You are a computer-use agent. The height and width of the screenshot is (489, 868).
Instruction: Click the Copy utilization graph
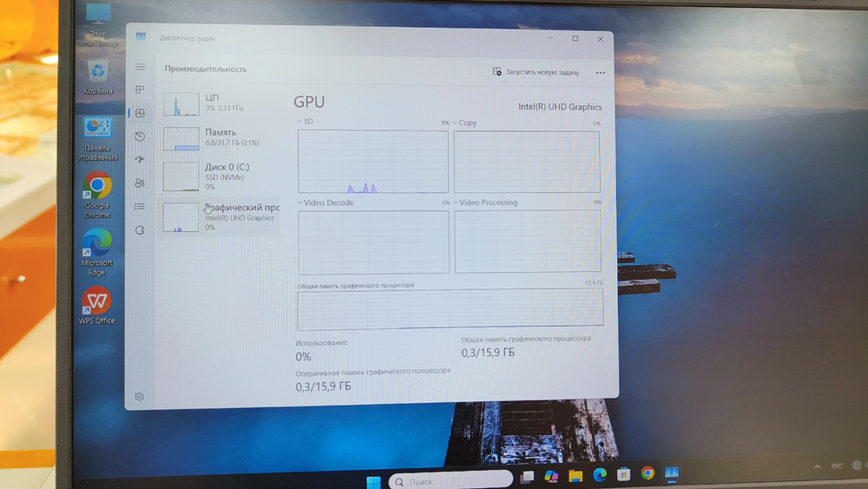tap(527, 162)
